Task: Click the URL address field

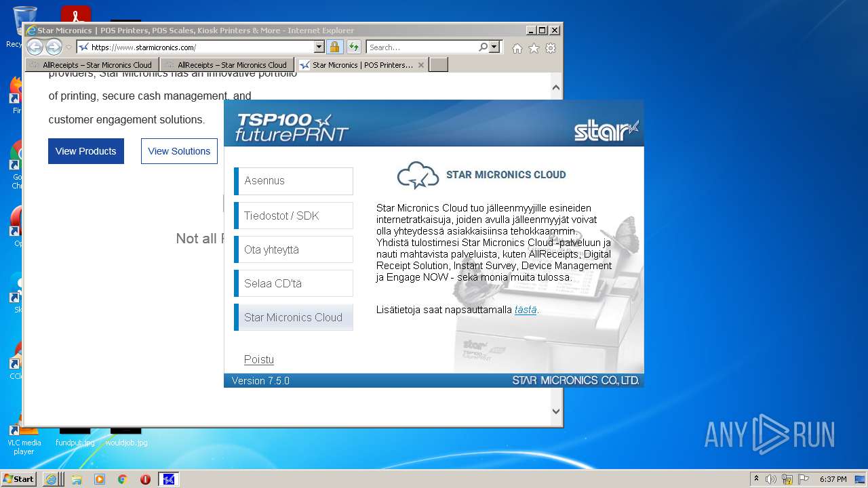Action: 195,47
